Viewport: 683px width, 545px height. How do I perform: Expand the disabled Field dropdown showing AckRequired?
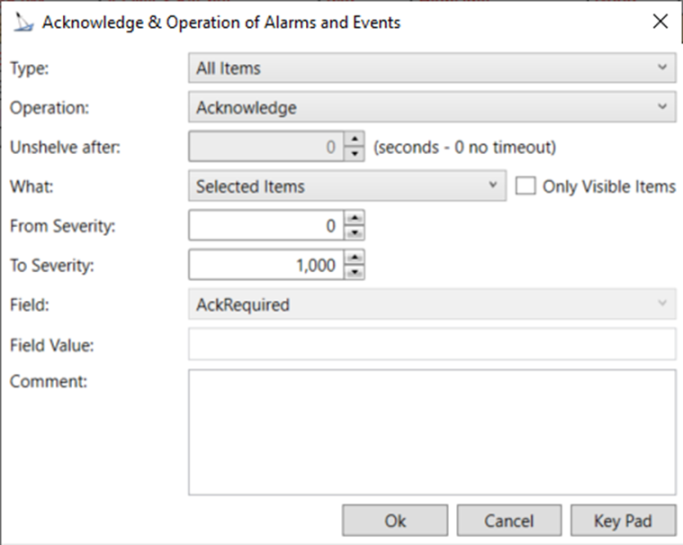pyautogui.click(x=431, y=305)
